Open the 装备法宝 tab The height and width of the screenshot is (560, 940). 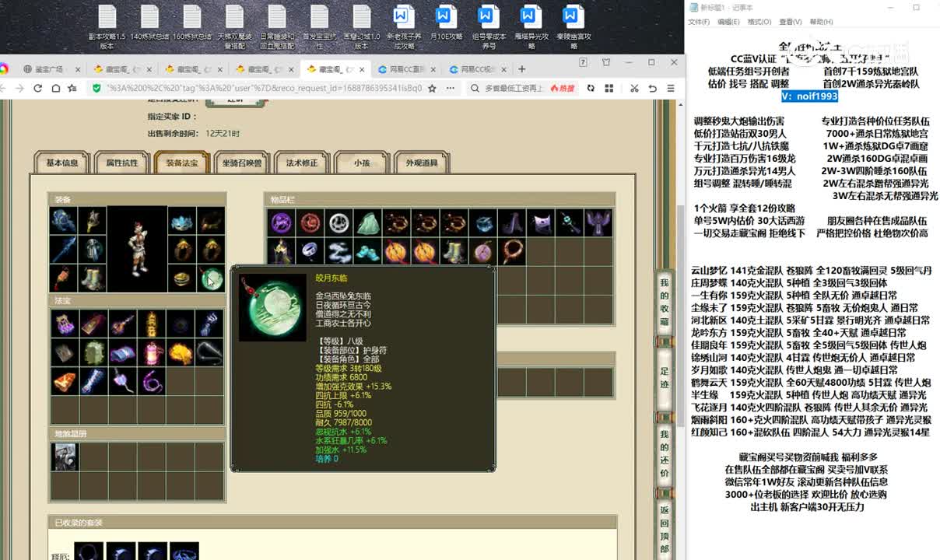pos(182,163)
